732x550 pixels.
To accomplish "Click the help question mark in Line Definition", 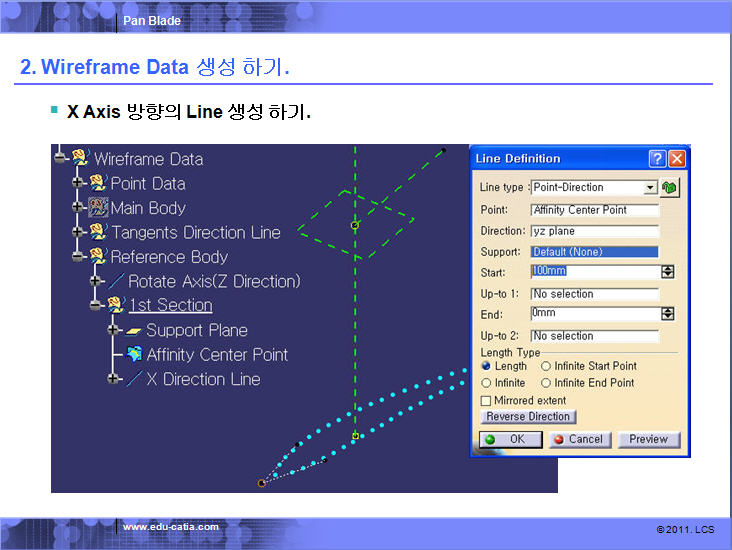I will (x=657, y=159).
